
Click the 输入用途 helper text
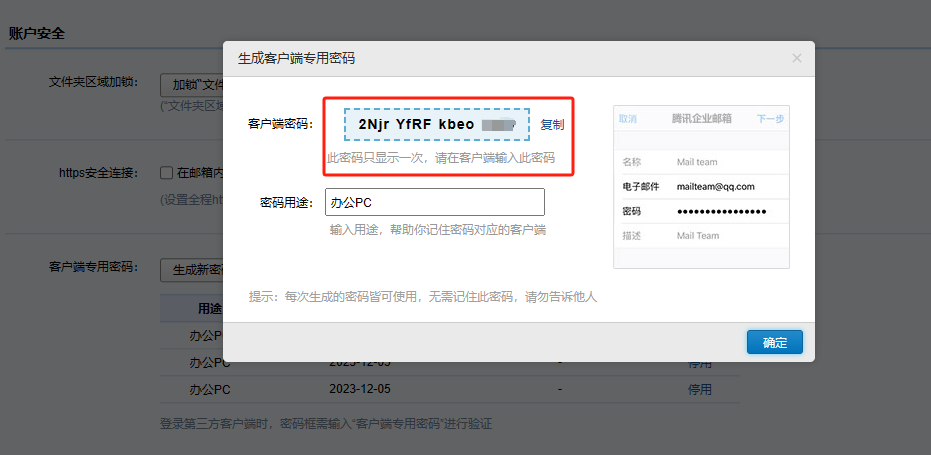click(438, 230)
